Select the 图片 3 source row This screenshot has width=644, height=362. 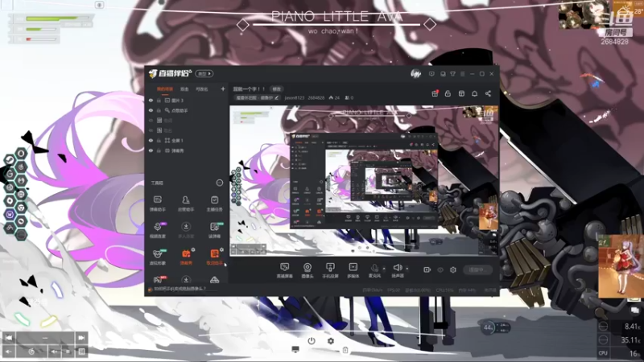188,100
